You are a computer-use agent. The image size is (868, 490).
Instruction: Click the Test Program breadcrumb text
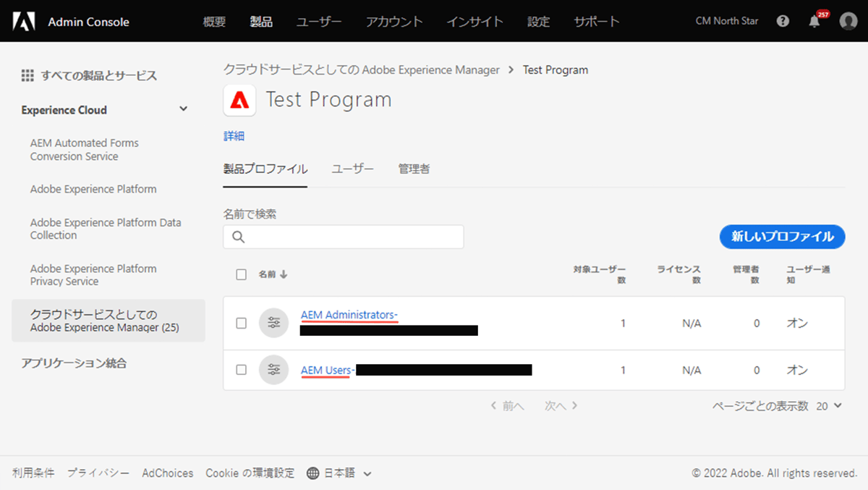pos(556,70)
